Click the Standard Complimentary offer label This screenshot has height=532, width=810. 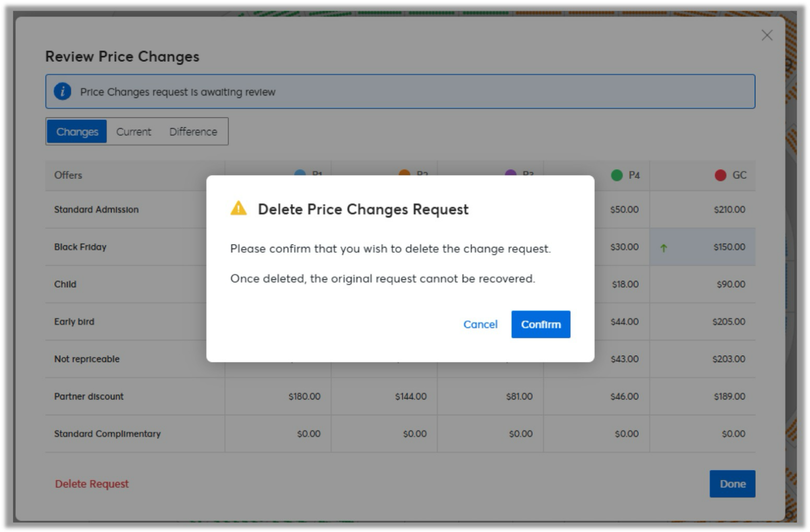107,433
